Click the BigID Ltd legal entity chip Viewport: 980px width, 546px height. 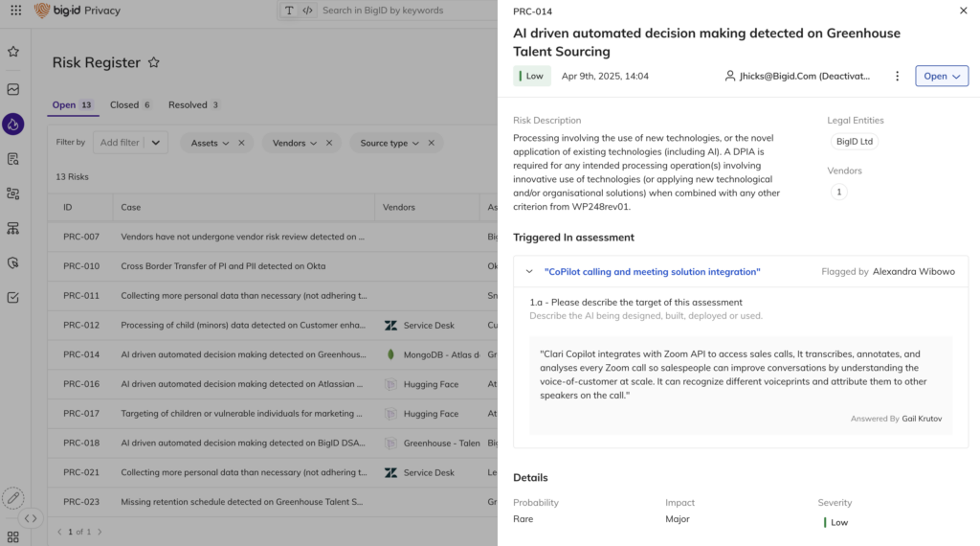pyautogui.click(x=854, y=142)
